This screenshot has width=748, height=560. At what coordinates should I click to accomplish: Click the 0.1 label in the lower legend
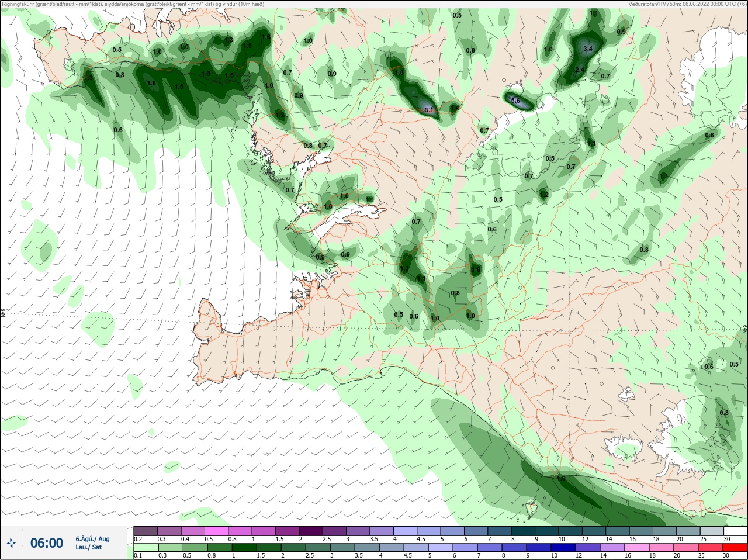pos(138,556)
